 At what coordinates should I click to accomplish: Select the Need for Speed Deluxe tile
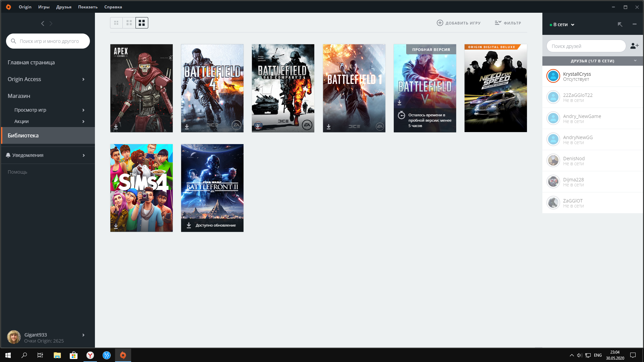click(496, 88)
